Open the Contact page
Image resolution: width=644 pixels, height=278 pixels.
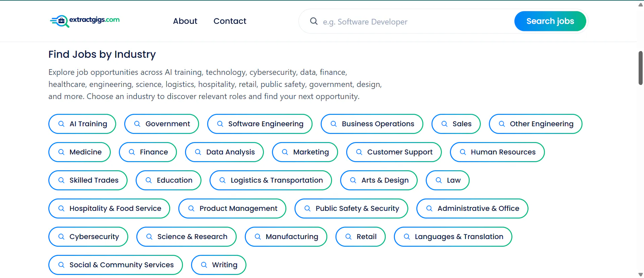point(230,21)
